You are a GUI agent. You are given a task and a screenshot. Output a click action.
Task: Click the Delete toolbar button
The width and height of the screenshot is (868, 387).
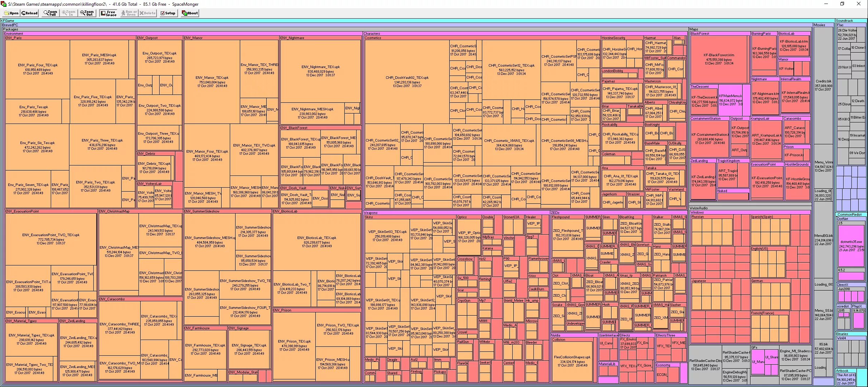coord(147,13)
